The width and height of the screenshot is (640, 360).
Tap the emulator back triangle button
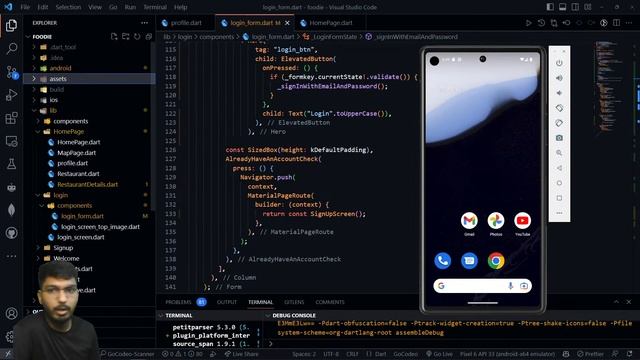click(x=559, y=168)
